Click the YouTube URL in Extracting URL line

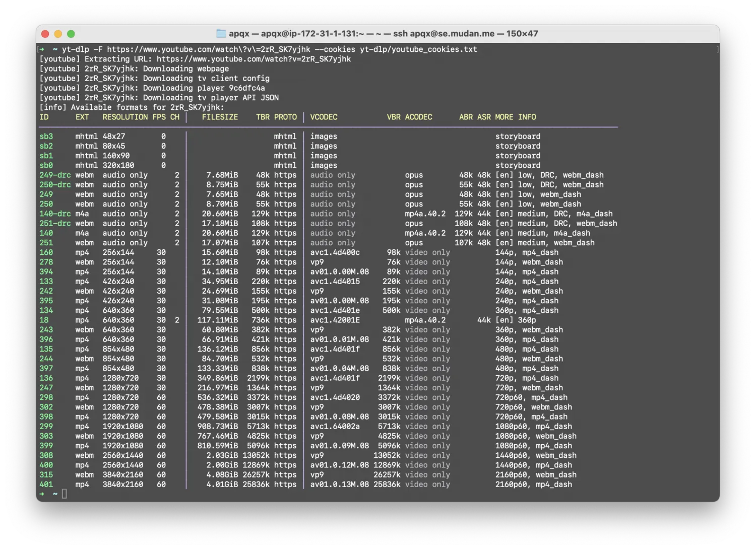click(254, 59)
